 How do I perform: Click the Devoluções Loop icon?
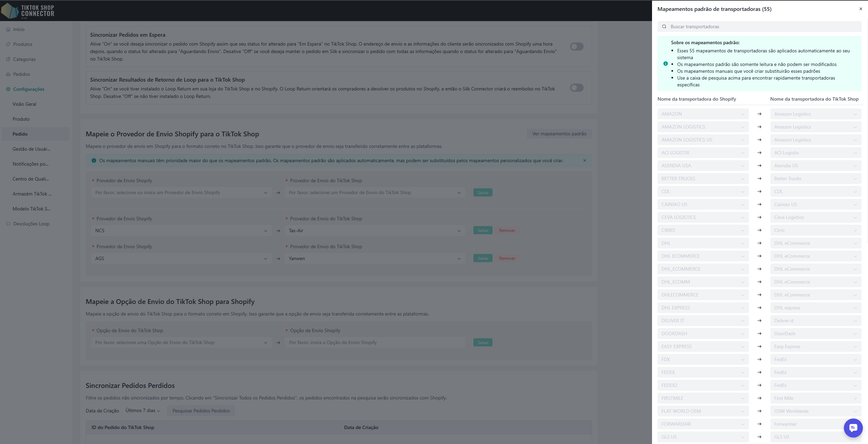pyautogui.click(x=8, y=224)
